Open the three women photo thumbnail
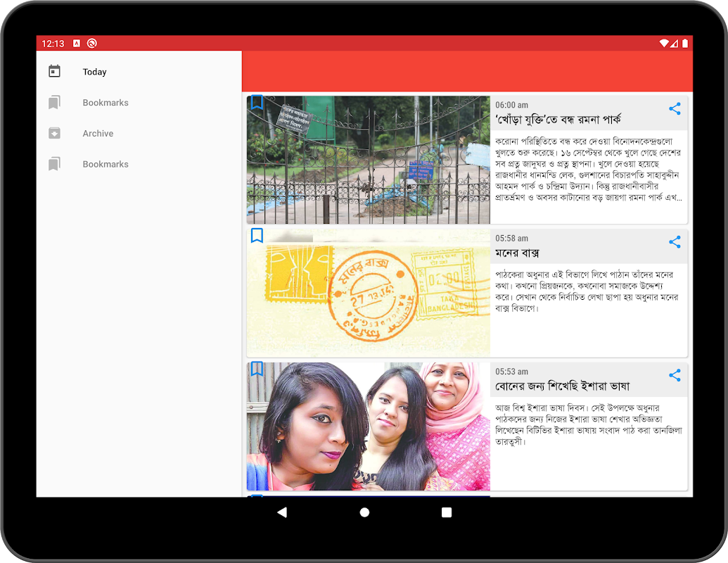The width and height of the screenshot is (728, 563). 368,426
